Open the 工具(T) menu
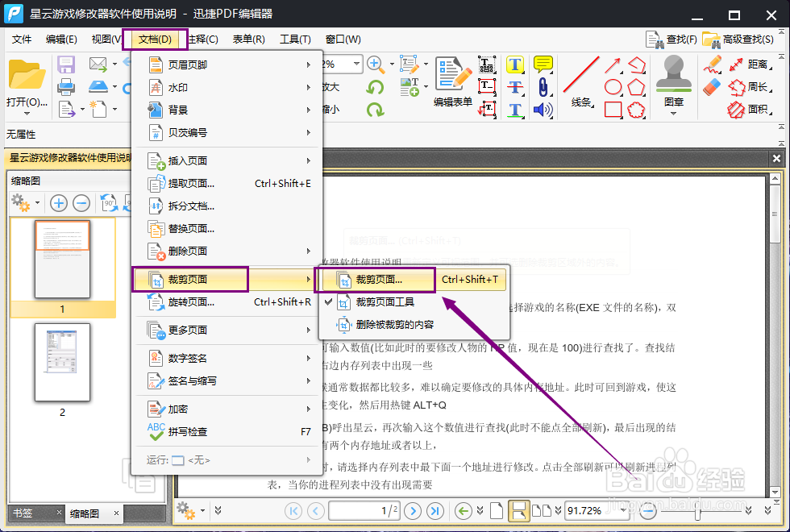Screen dimensions: 790x532 [296, 39]
